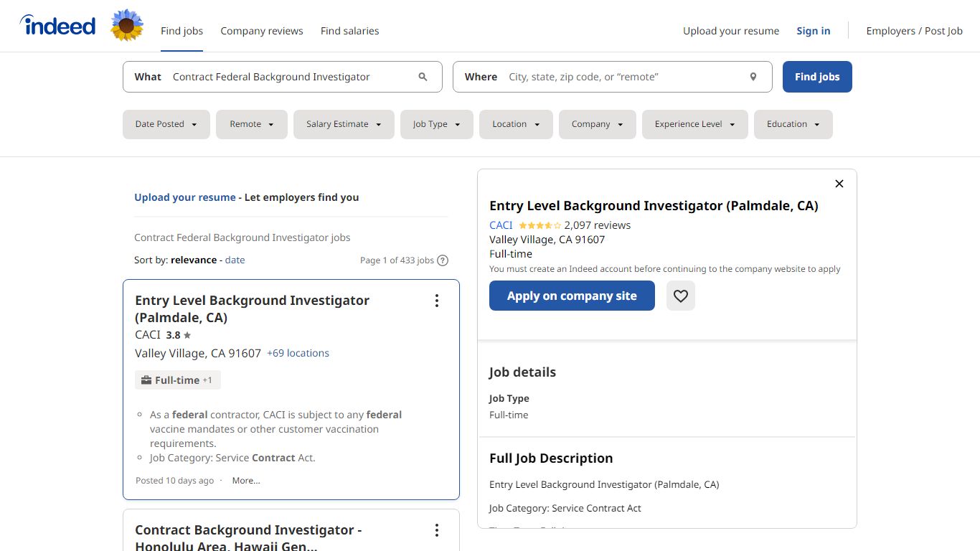Open the Education filter dropdown
The image size is (980, 551).
pyautogui.click(x=793, y=124)
